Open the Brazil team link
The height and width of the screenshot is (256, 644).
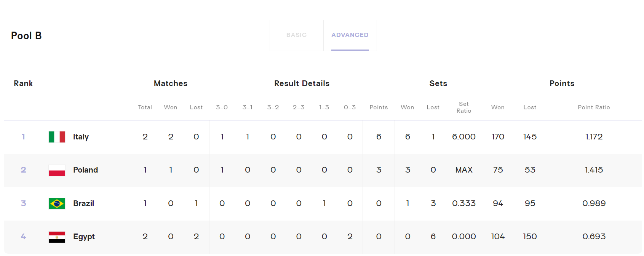pyautogui.click(x=83, y=203)
